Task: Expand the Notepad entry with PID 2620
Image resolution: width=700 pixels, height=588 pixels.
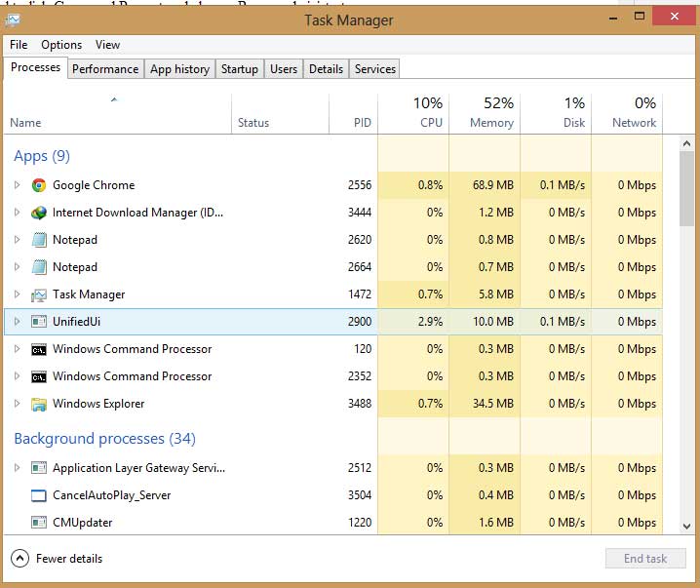Action: point(17,240)
